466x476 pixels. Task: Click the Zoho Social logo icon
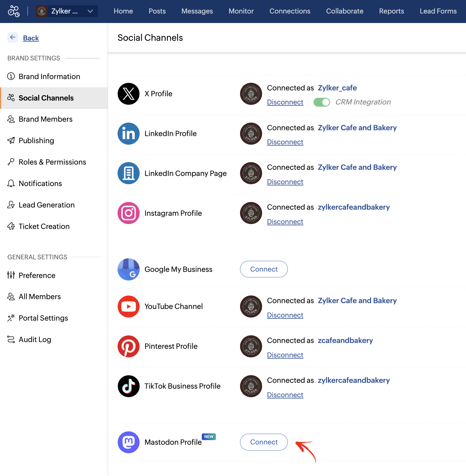tap(14, 11)
